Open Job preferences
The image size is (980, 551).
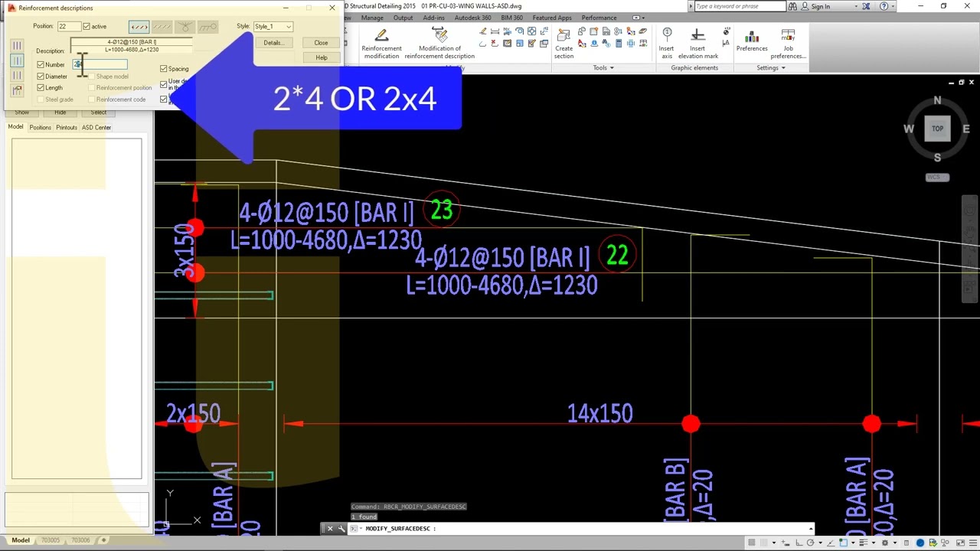[788, 44]
